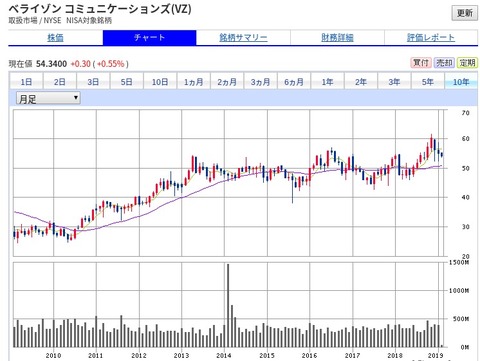Screen dimensions: 480x361
Task: Click the +0.55% change value
Action: 111,64
